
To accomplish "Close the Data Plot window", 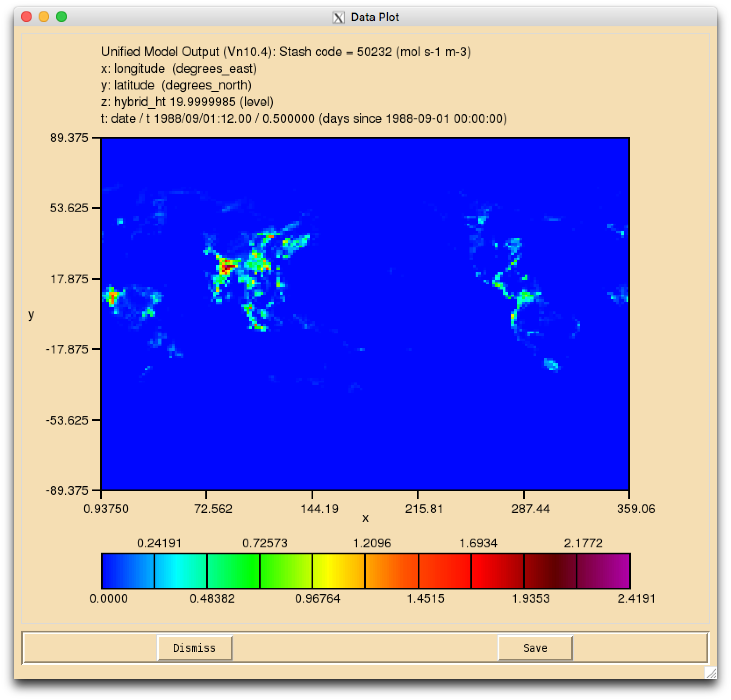I will point(26,17).
